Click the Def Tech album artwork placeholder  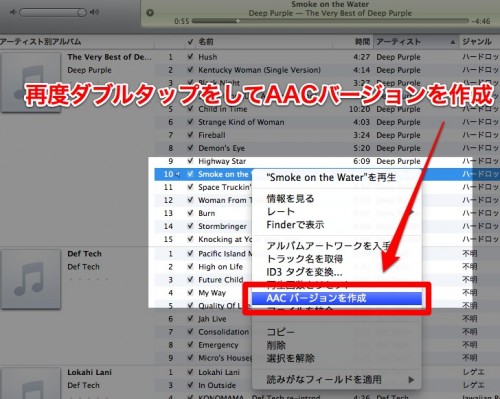[31, 280]
